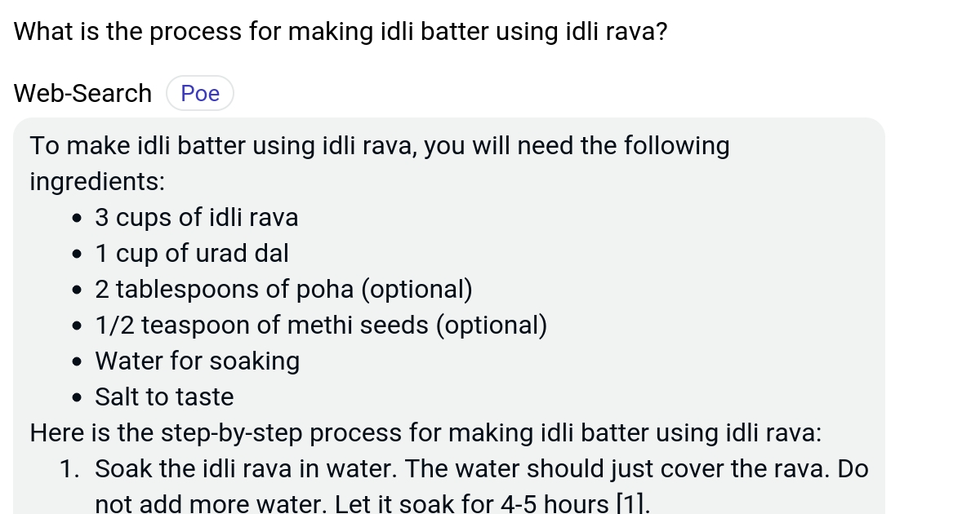Click the Poe badge next to Web-Search
980x514 pixels.
click(199, 93)
